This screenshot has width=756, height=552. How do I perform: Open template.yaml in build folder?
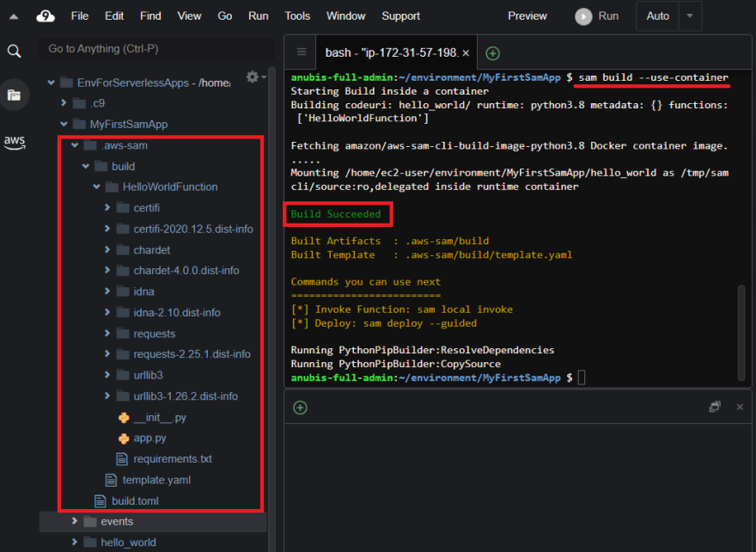pos(156,480)
